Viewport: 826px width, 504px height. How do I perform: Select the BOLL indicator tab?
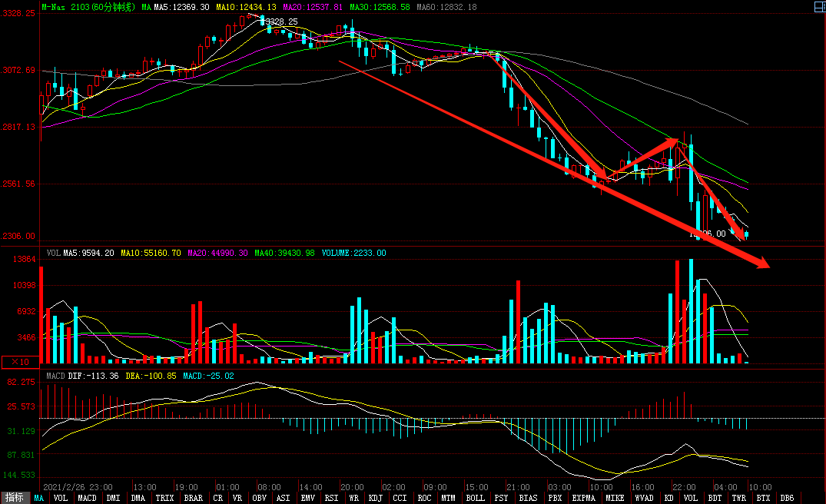(475, 499)
